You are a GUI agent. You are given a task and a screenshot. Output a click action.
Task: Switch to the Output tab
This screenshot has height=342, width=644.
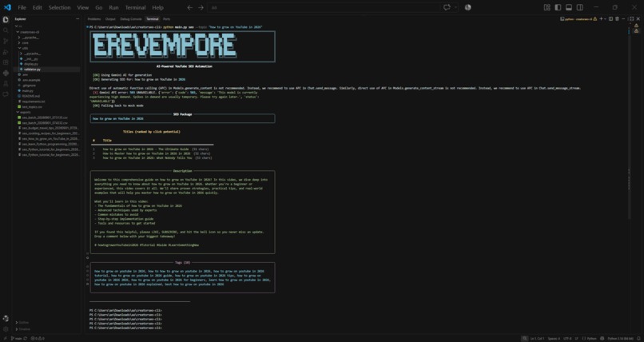110,19
